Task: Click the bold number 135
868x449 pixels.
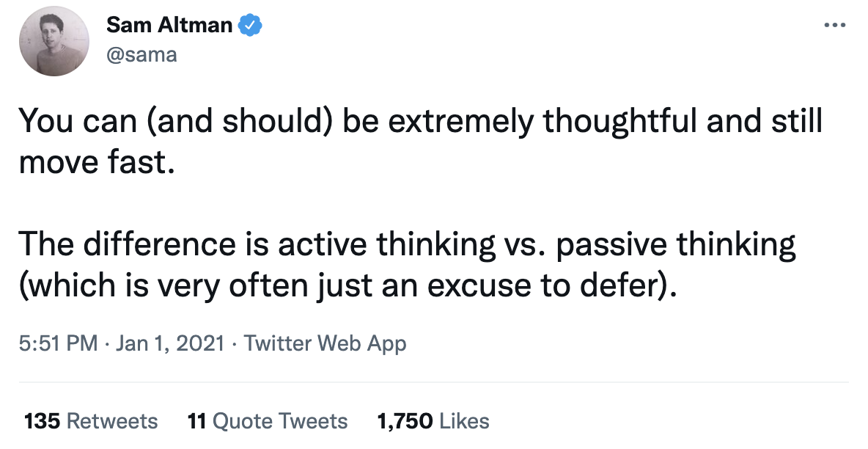Action: (42, 421)
